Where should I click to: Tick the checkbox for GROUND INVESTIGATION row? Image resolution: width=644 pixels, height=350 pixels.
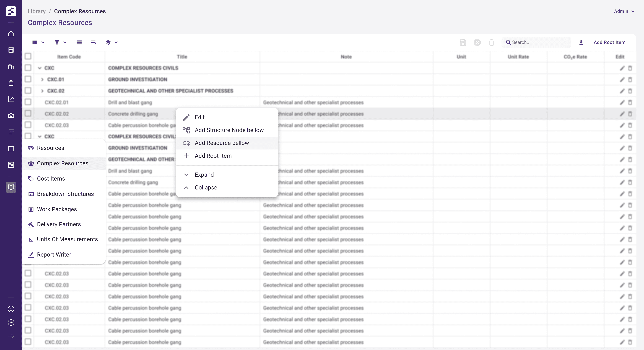28,79
